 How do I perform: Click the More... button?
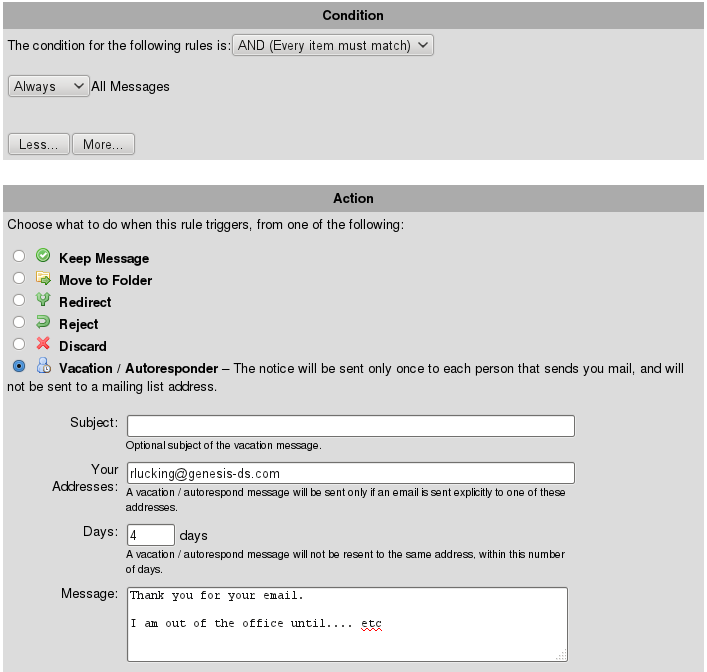click(103, 144)
